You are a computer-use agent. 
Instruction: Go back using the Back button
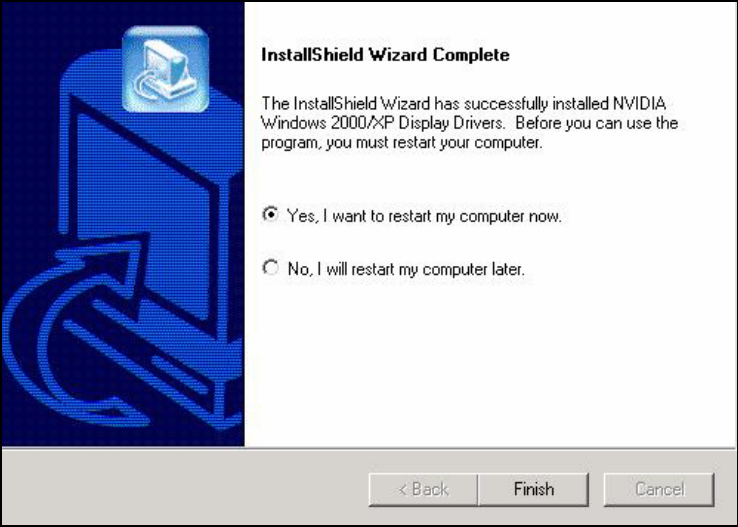pos(423,489)
